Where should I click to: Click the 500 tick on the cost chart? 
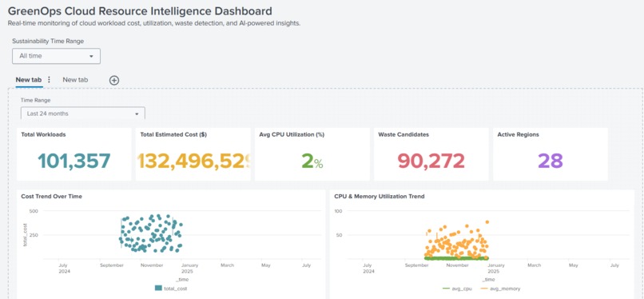click(x=34, y=211)
